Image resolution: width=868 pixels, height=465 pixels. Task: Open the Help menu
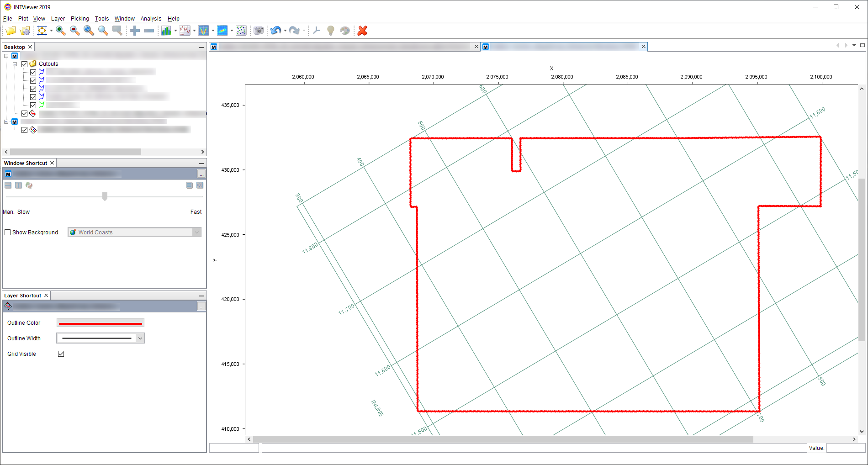click(x=173, y=19)
